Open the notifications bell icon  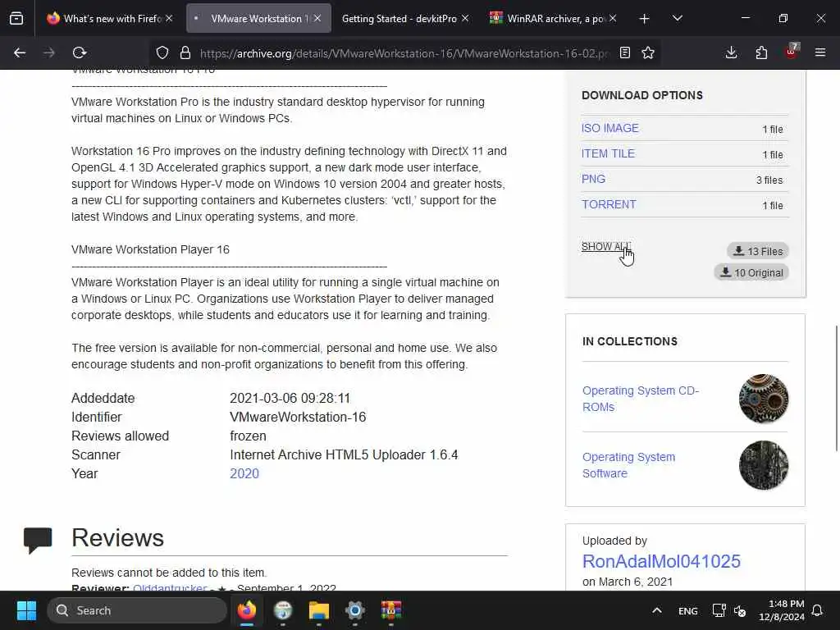pyautogui.click(x=818, y=610)
